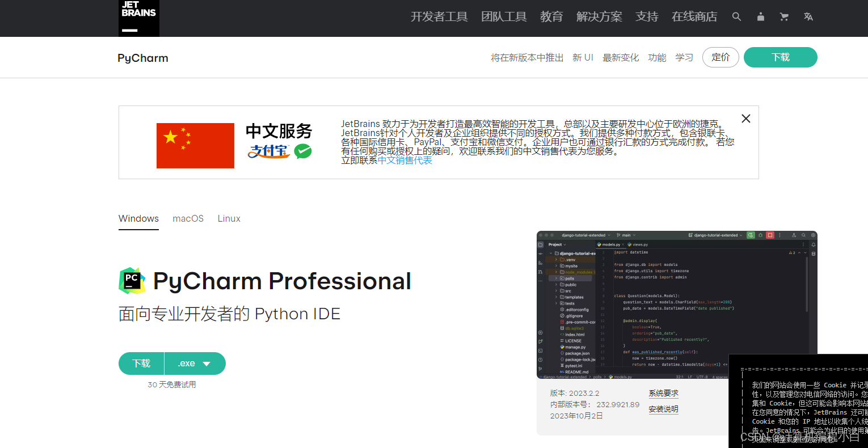Click the PyCharm product title link
This screenshot has width=868, height=448.
(143, 58)
